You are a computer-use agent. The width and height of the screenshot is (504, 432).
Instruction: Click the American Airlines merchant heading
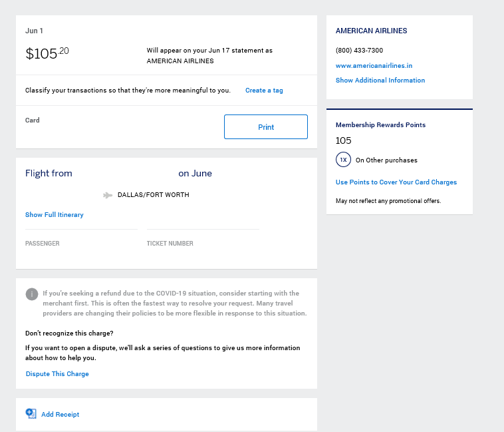click(371, 31)
